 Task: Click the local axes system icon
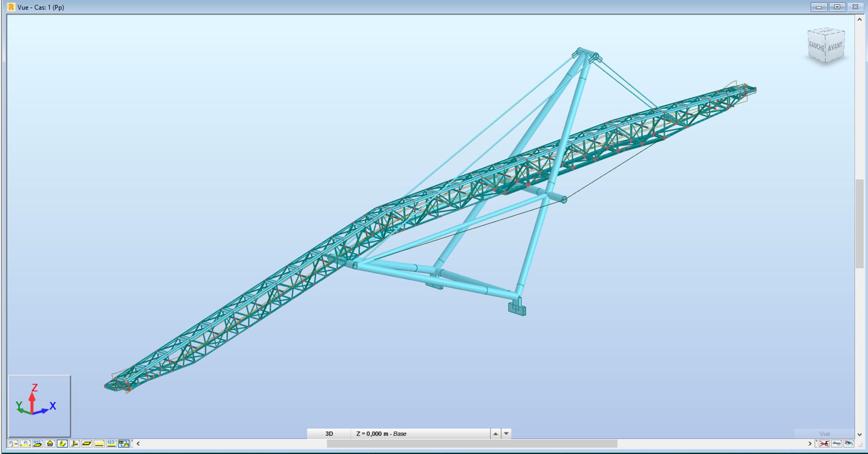[x=75, y=444]
